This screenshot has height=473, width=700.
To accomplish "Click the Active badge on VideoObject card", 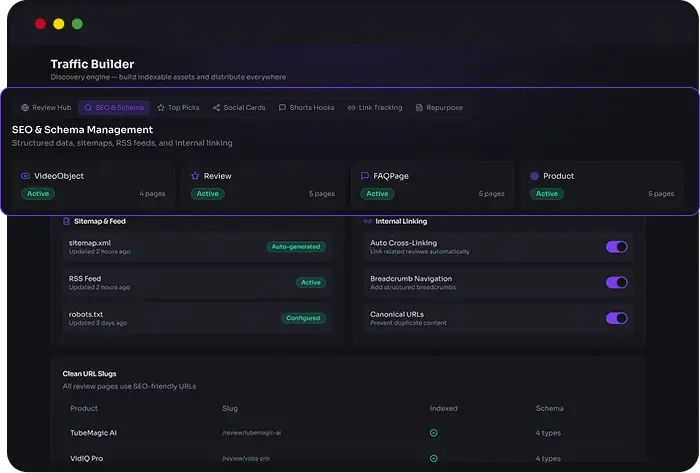I will tap(38, 194).
